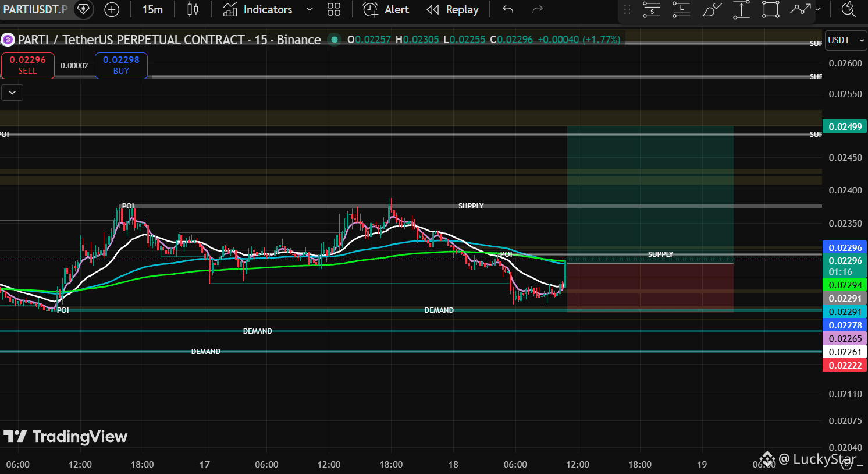Select the long position tool

[681, 9]
